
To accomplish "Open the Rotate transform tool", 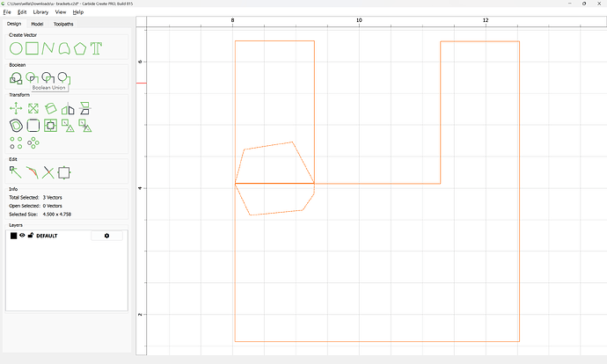I will (x=51, y=108).
